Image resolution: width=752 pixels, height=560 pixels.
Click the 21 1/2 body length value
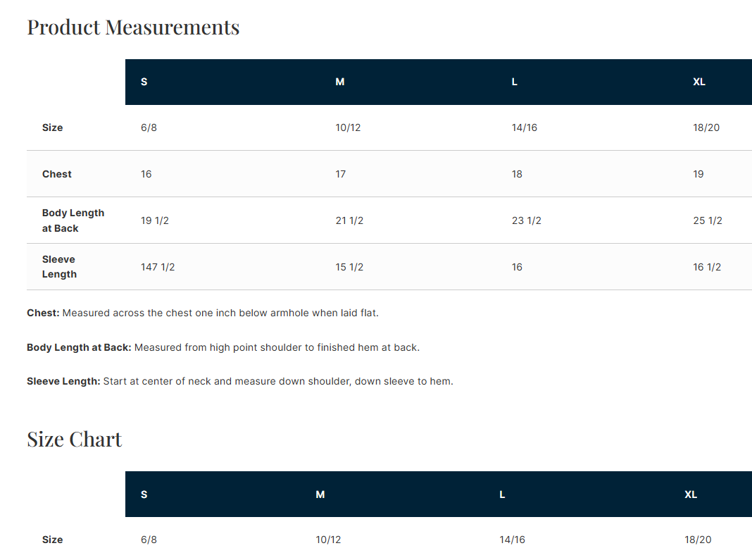click(x=349, y=220)
